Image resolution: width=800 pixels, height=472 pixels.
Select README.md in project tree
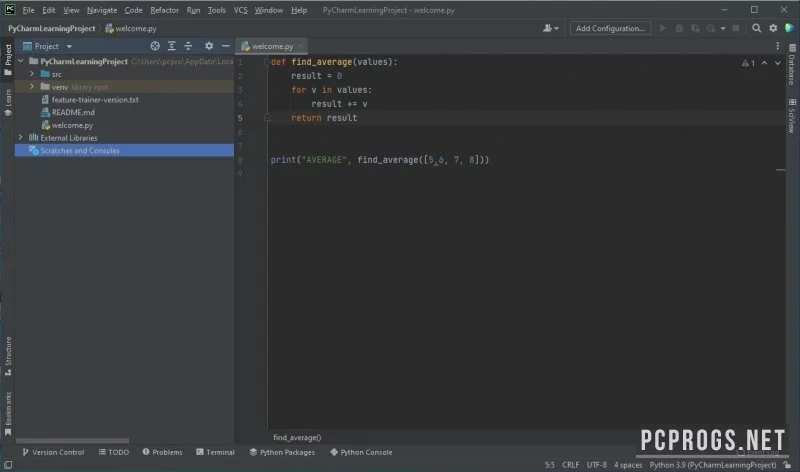coord(73,112)
